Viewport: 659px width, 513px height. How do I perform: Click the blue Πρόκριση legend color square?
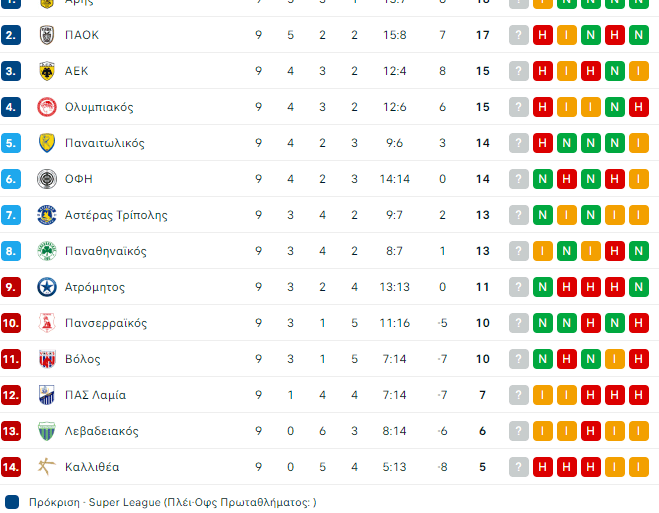click(12, 502)
